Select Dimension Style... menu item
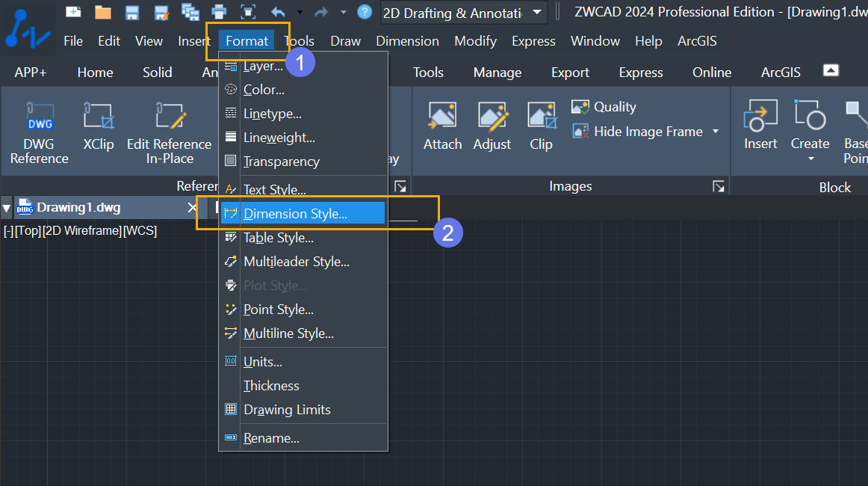This screenshot has height=486, width=868. point(303,213)
